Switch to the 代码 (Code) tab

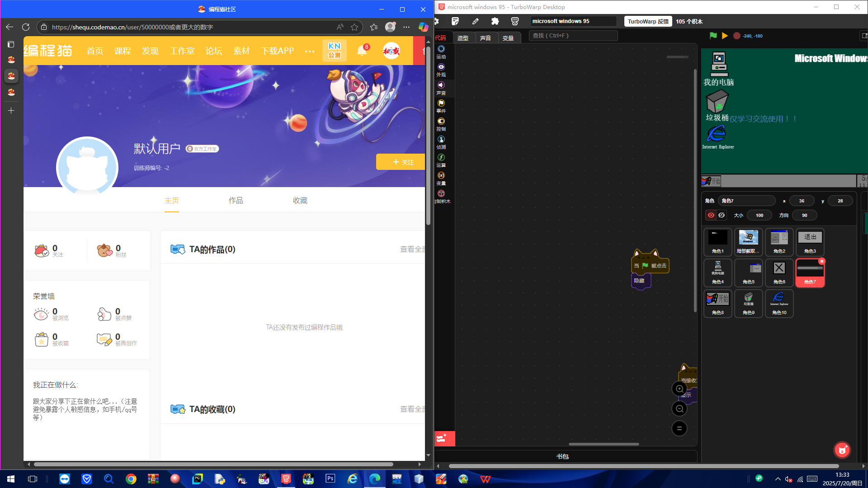click(x=440, y=38)
